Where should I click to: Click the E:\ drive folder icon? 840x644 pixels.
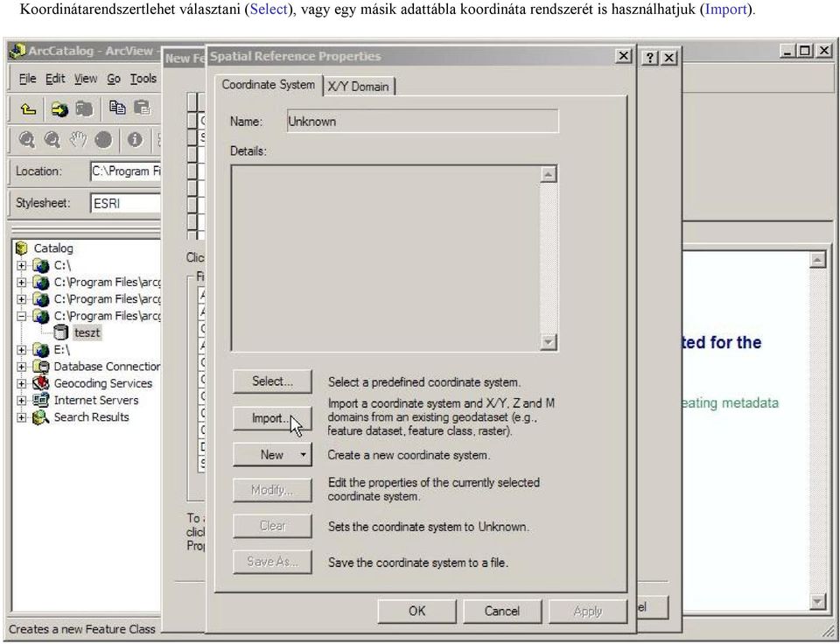pos(41,350)
